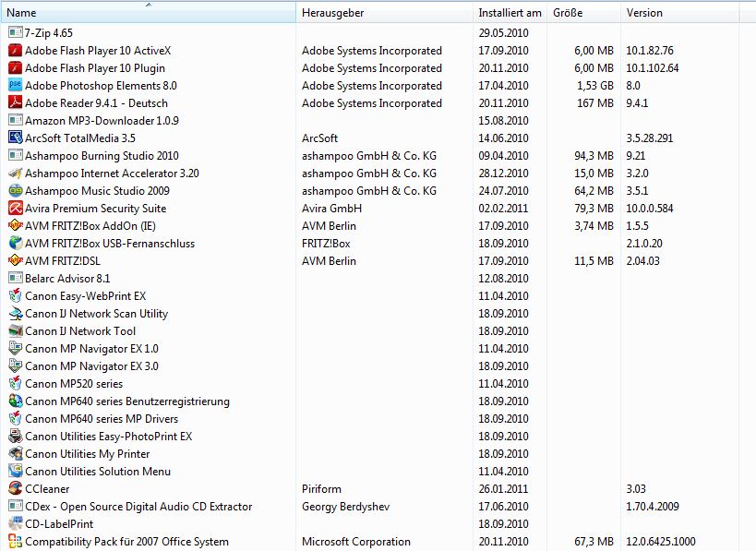
Task: Click the Canon MP Navigator EX 3.0 icon
Action: 16,365
